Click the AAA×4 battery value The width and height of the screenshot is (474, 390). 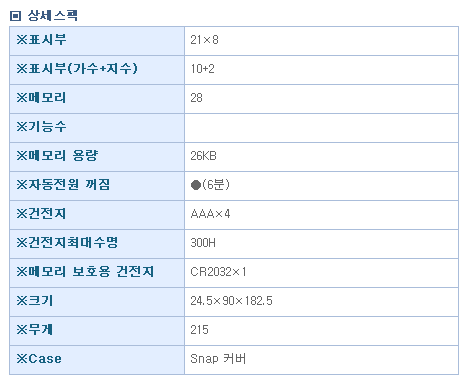click(210, 214)
